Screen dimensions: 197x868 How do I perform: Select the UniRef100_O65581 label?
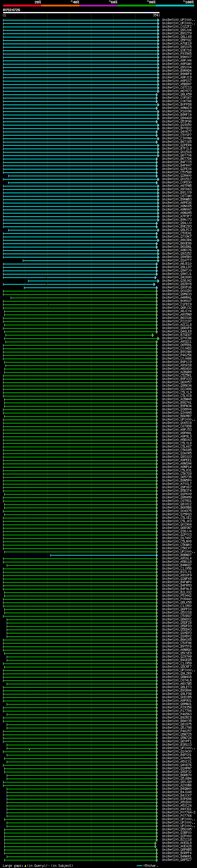pyautogui.click(x=176, y=345)
